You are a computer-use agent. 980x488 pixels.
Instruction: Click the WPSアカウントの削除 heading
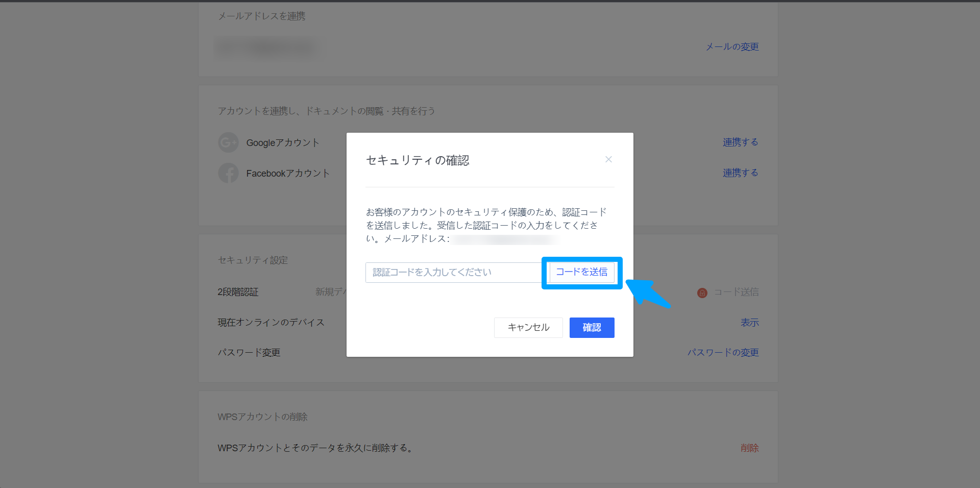262,417
